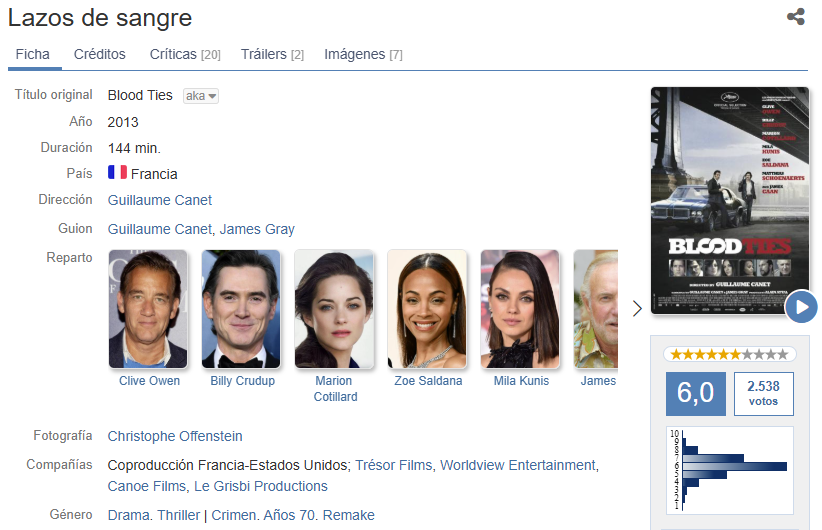
Task: Click Mila Kunis's photo
Action: tap(520, 309)
